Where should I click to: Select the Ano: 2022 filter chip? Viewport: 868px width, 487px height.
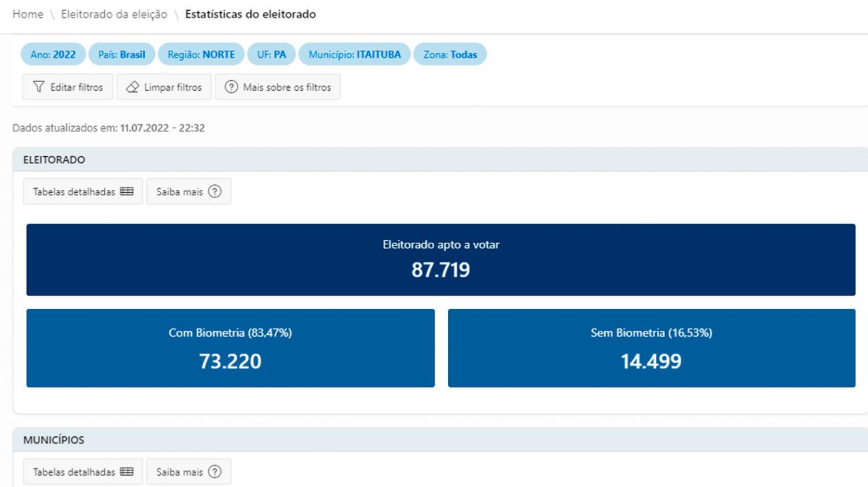(53, 55)
